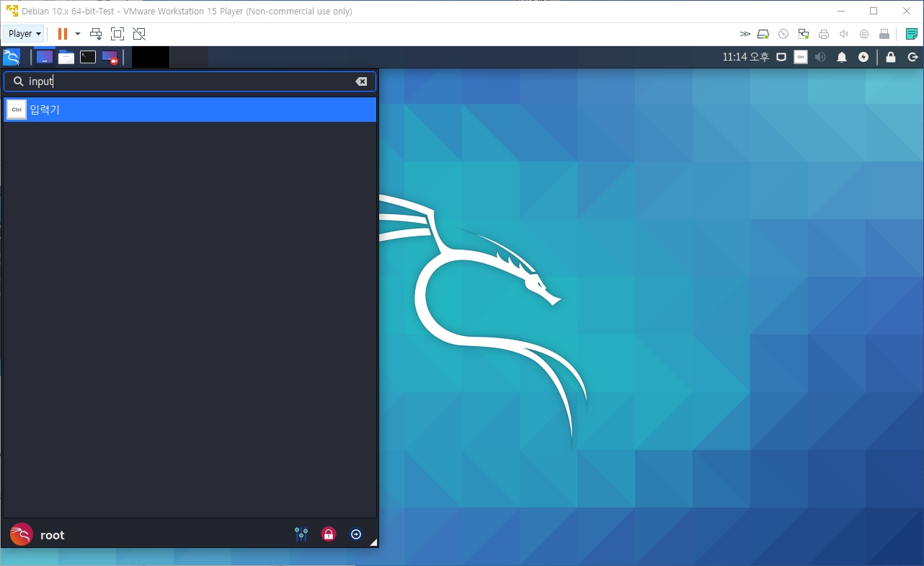The image size is (924, 566).
Task: Click the log out icon in top panel
Action: (912, 57)
